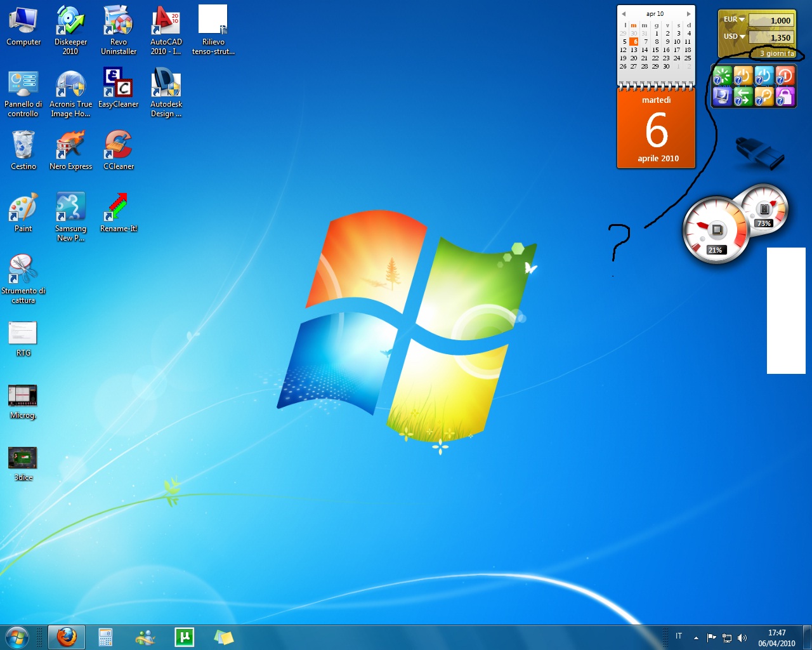This screenshot has height=650, width=812.
Task: Select day 19 in the calendar gadget
Action: point(623,58)
